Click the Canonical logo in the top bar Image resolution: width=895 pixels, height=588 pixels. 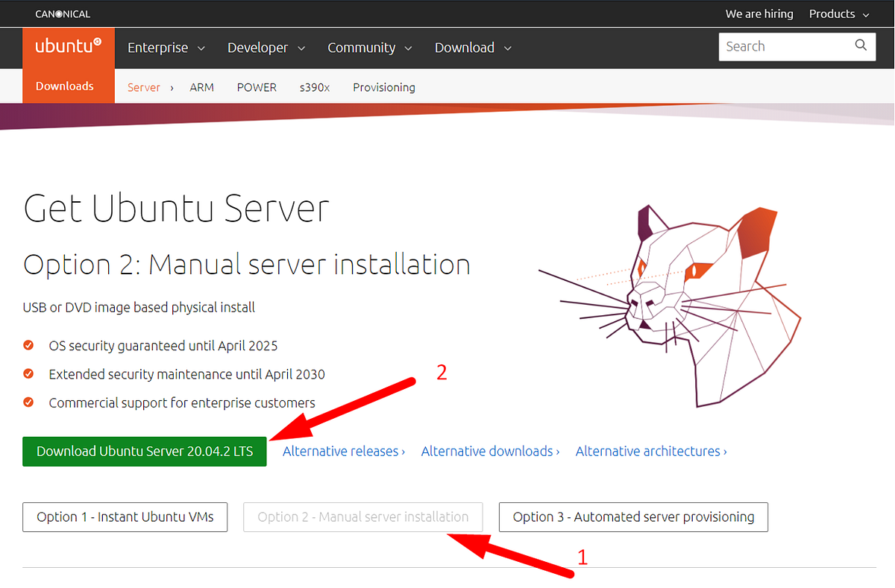[63, 13]
